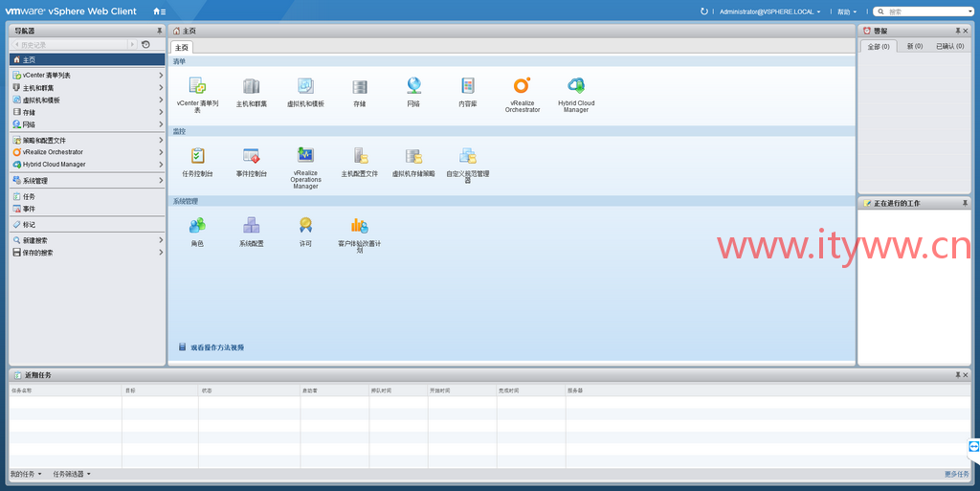Viewport: 980px width, 491px height.
Task: Open 自定义规范管理器 icon
Action: tap(467, 156)
